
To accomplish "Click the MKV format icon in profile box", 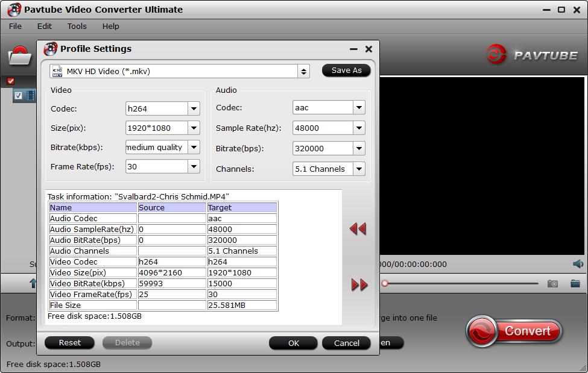I will [x=57, y=71].
